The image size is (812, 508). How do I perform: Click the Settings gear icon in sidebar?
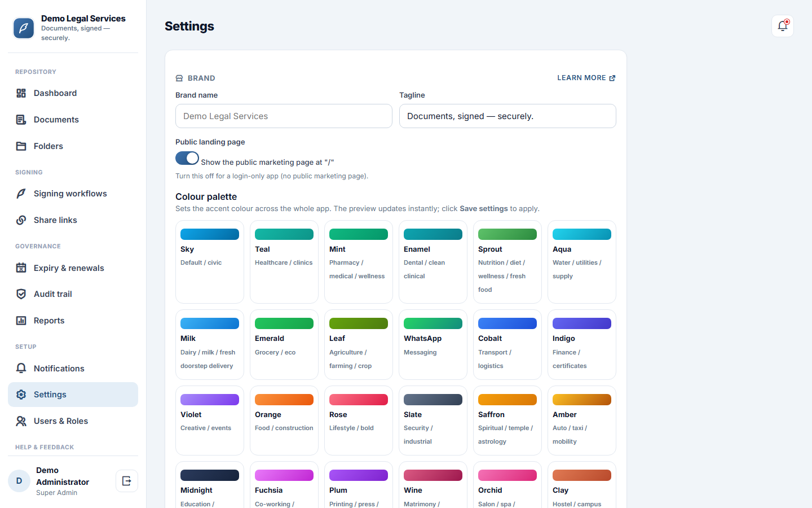click(21, 395)
